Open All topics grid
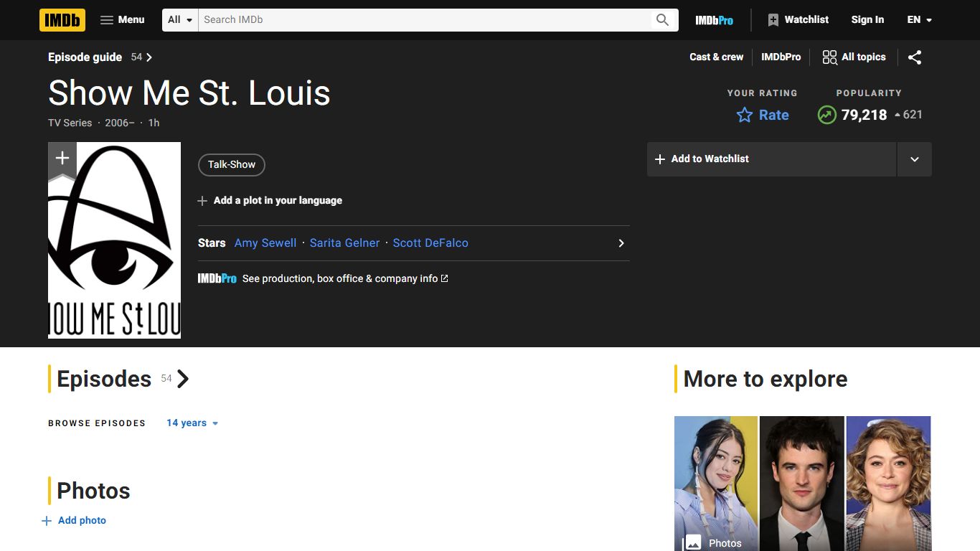 coord(854,57)
